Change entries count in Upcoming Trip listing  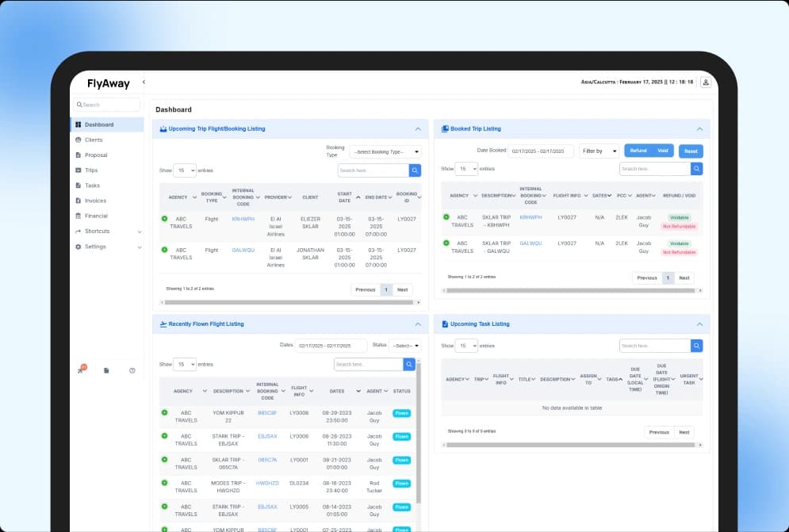(x=185, y=170)
